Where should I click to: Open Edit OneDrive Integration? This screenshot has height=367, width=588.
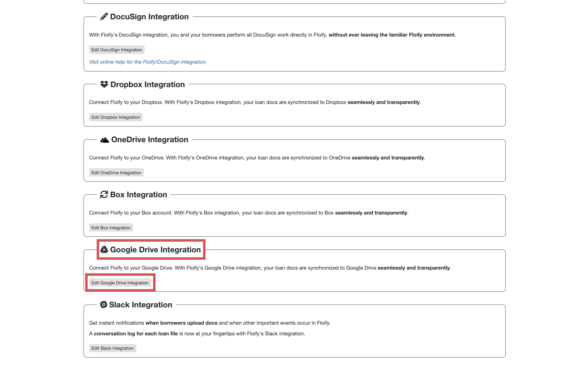116,173
